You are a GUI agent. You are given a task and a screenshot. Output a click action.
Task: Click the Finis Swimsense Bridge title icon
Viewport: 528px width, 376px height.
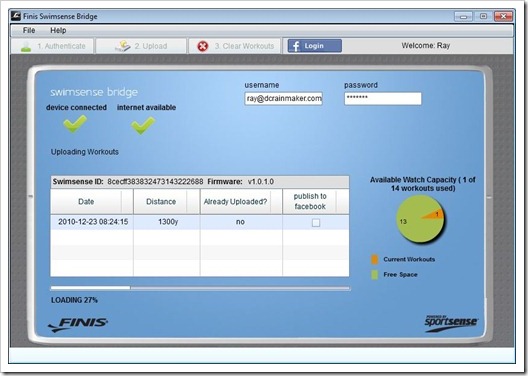[16, 16]
